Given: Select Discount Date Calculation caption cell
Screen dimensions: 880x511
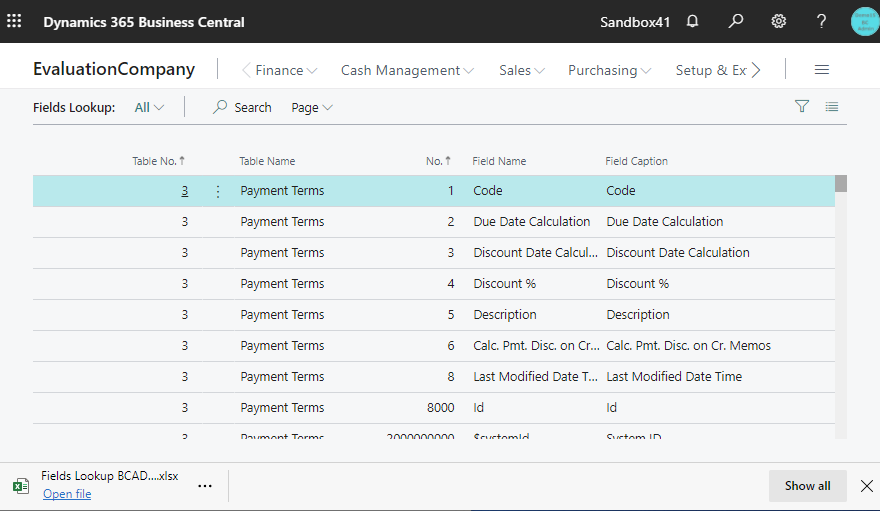Looking at the screenshot, I should 678,252.
